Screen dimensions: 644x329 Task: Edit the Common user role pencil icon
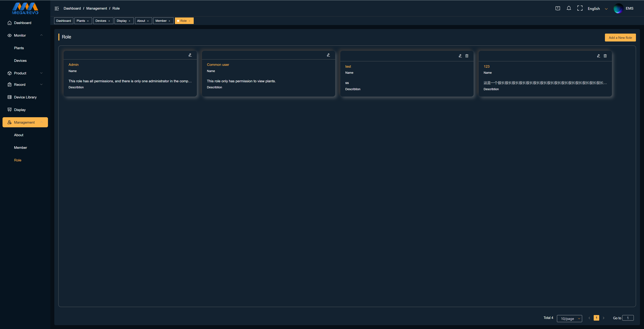tap(328, 55)
